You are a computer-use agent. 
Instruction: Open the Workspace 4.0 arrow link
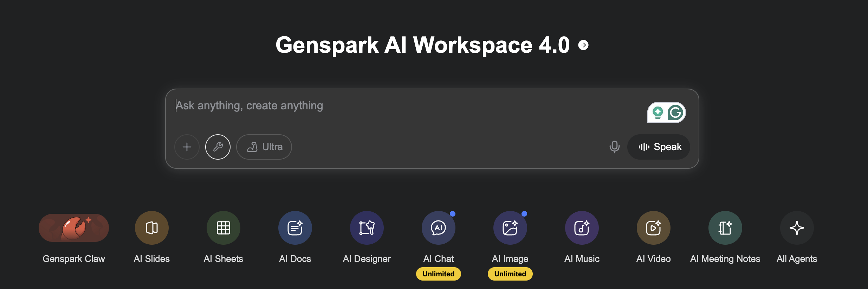[x=583, y=45]
